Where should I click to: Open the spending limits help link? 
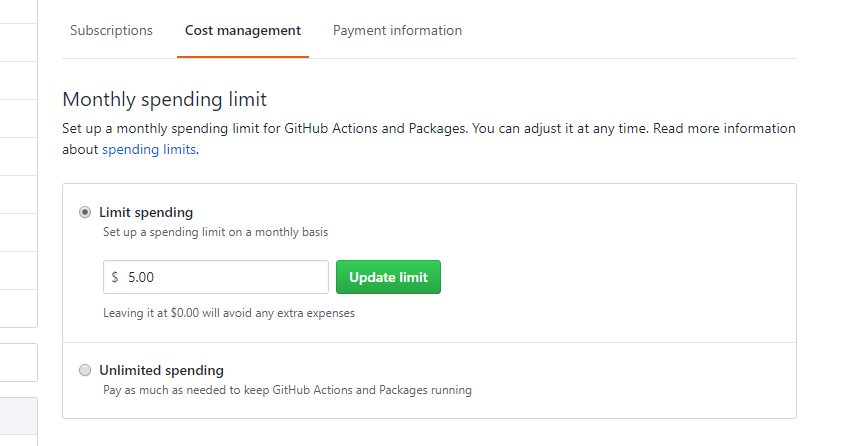coord(150,150)
